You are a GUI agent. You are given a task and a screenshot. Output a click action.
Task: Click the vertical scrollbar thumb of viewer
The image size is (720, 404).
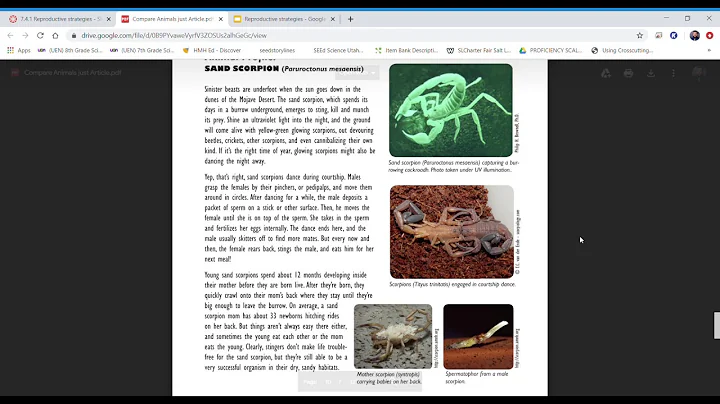click(x=716, y=325)
